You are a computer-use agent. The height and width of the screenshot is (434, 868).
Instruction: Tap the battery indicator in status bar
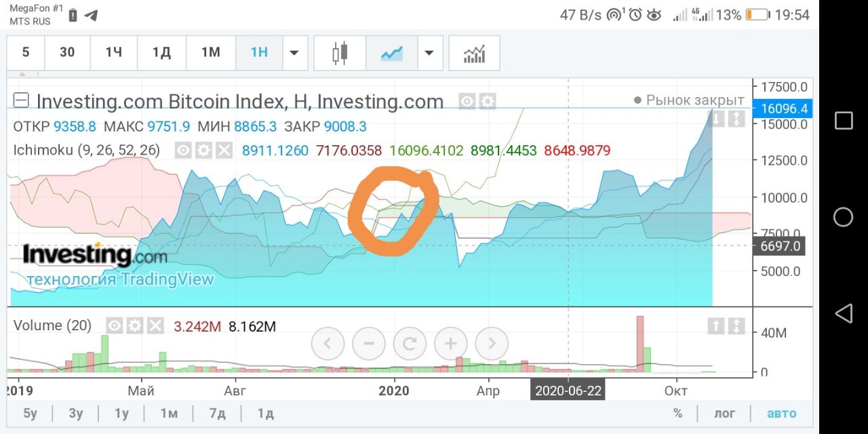(x=757, y=14)
